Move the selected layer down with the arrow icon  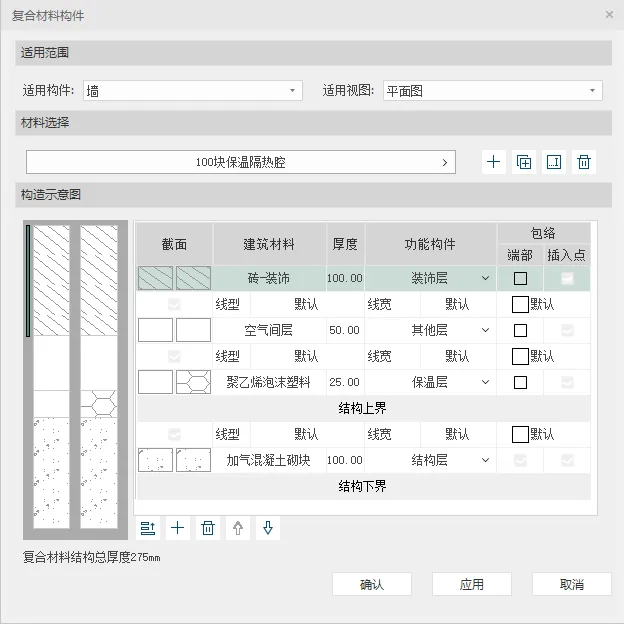[x=267, y=528]
